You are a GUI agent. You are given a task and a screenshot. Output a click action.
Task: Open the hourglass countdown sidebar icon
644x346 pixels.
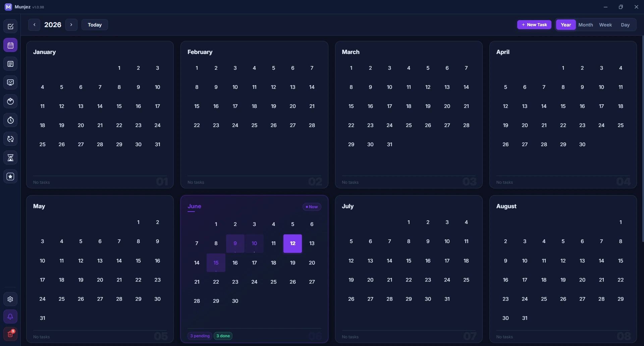pos(10,158)
